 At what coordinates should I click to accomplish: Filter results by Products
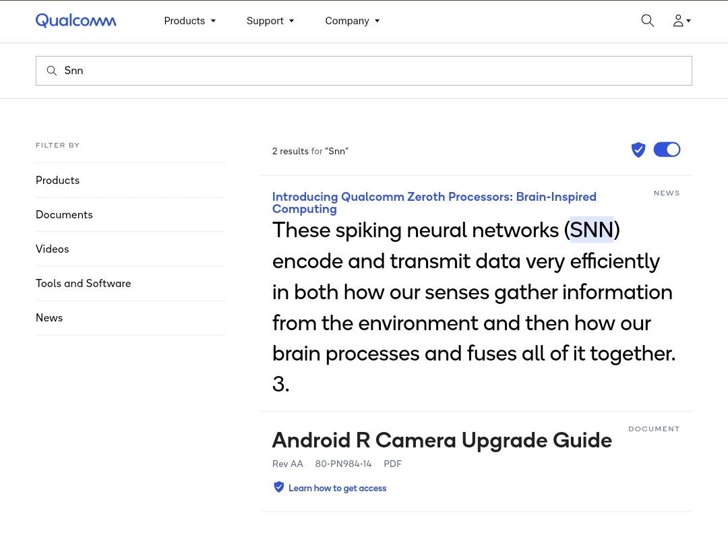pos(130,180)
